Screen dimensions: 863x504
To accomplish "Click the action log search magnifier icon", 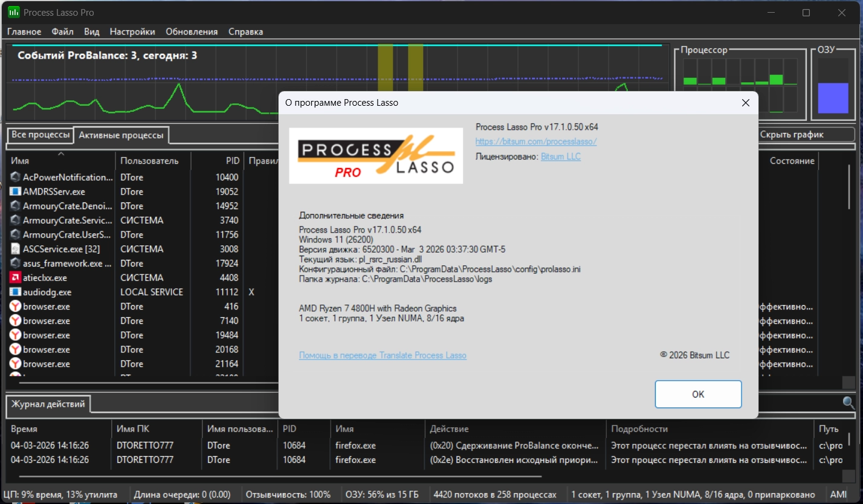I will click(x=848, y=403).
